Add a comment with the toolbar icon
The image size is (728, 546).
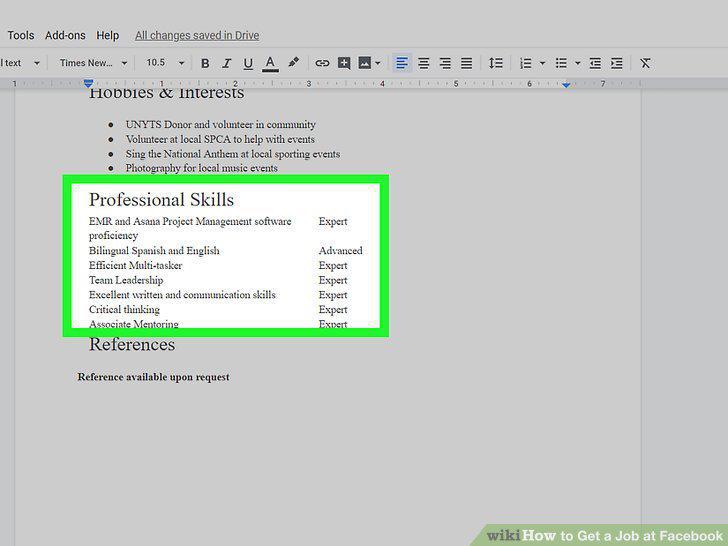(x=344, y=63)
